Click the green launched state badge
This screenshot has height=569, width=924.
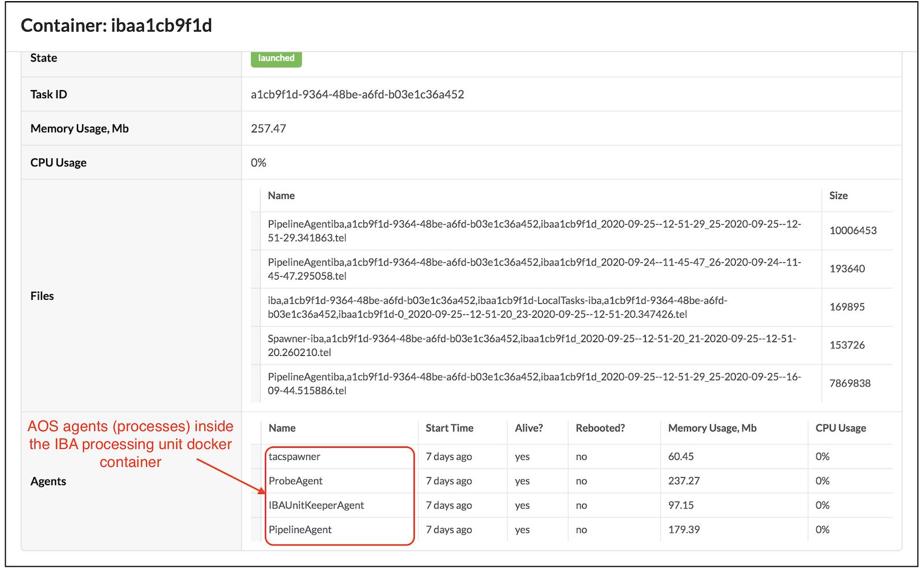click(276, 58)
